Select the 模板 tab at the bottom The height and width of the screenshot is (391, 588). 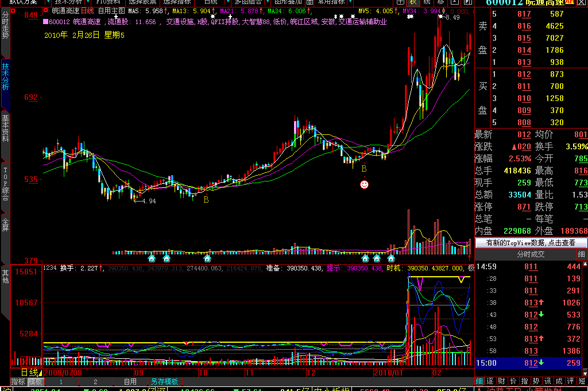point(35,382)
